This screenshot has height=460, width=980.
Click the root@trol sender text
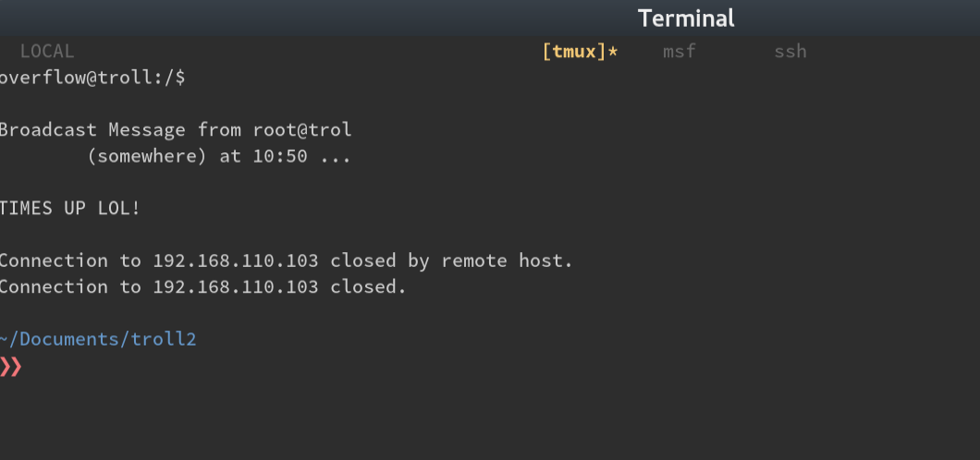pos(302,130)
